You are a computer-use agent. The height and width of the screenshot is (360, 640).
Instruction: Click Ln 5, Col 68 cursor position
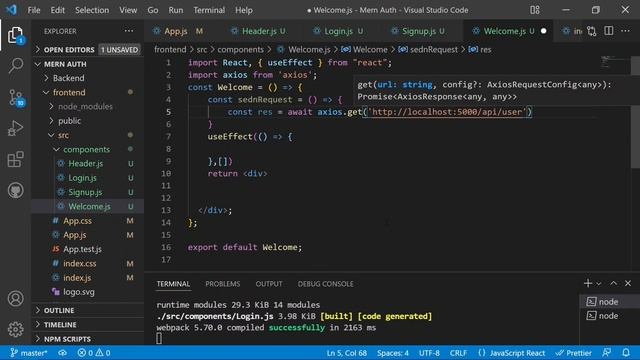coord(347,353)
